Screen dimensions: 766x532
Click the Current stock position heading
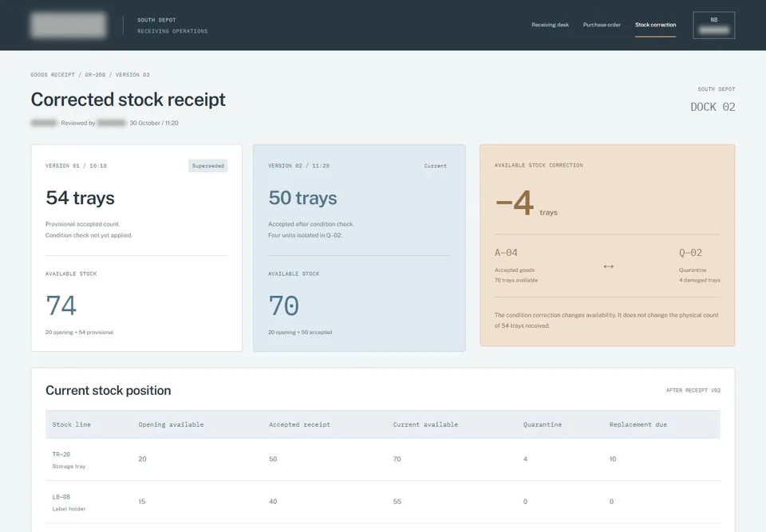pos(109,390)
